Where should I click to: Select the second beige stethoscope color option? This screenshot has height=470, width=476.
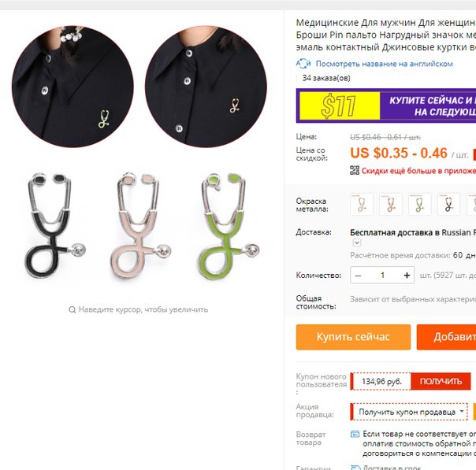(x=391, y=205)
